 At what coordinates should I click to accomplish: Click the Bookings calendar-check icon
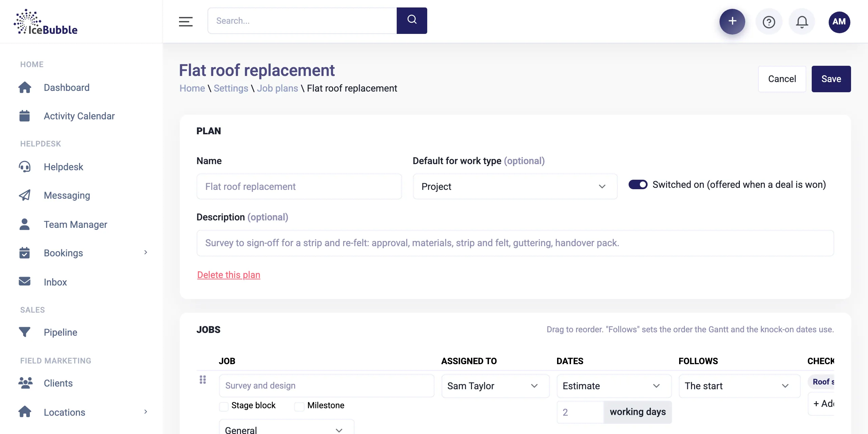coord(24,253)
